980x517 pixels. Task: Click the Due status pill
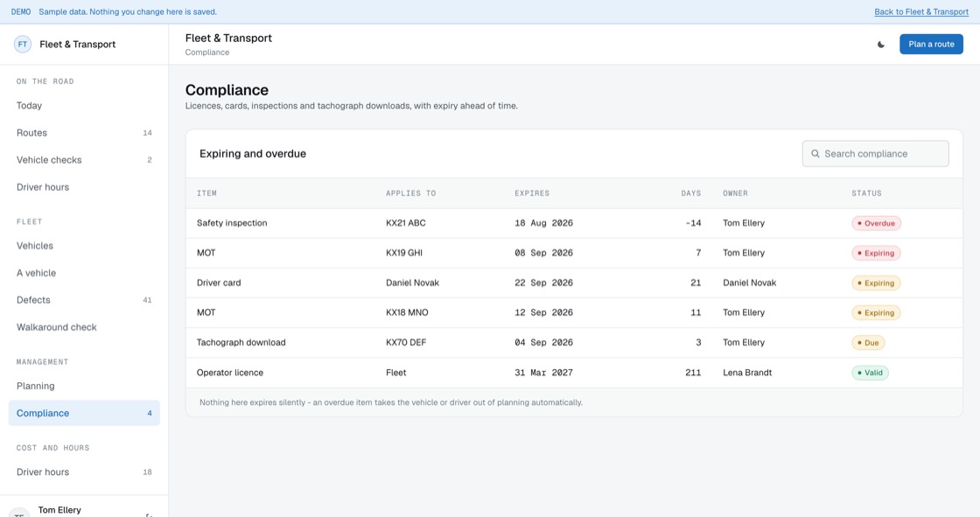click(868, 343)
